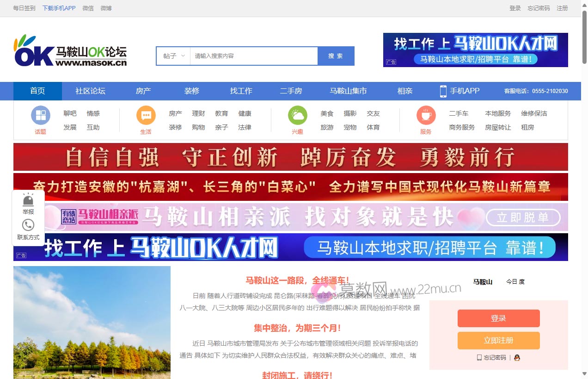Select the 相亲 menu item

pyautogui.click(x=404, y=91)
